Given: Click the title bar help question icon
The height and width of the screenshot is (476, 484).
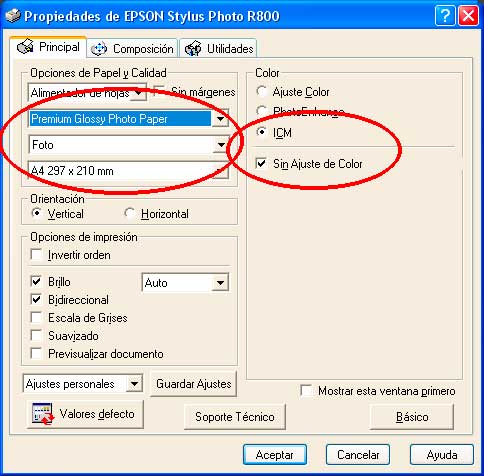Looking at the screenshot, I should click(445, 16).
